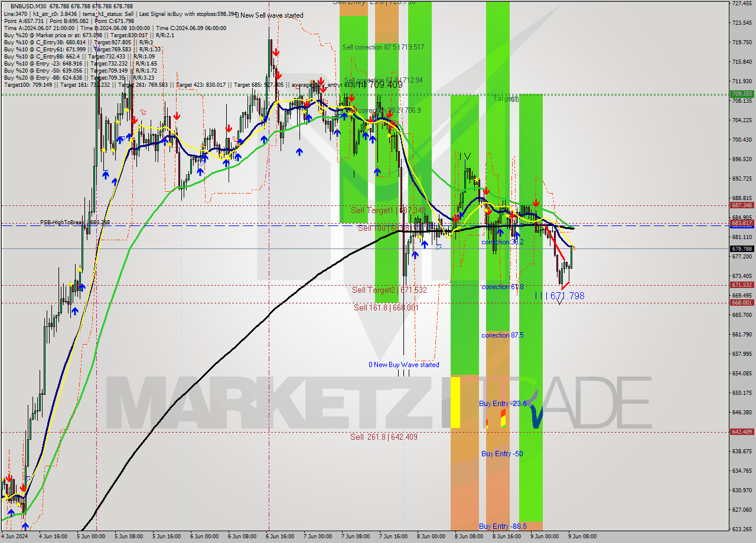Click the 'Sell 261.8 | 642.409' label
The image size is (756, 543).
(383, 437)
